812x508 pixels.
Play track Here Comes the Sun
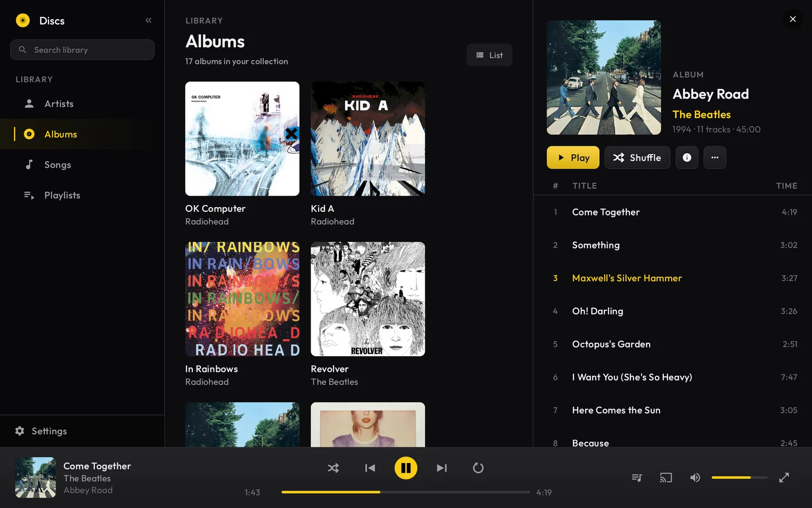[x=672, y=410]
